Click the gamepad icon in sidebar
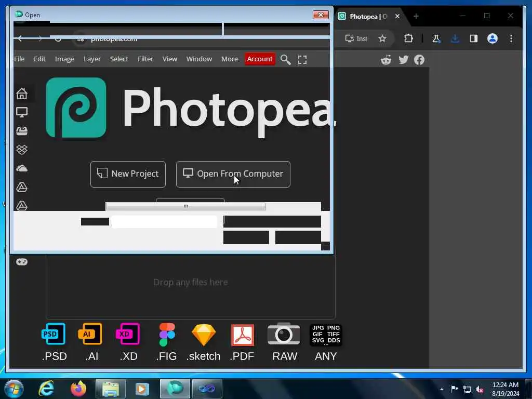Viewport: 532px width, 399px height. coord(22,262)
